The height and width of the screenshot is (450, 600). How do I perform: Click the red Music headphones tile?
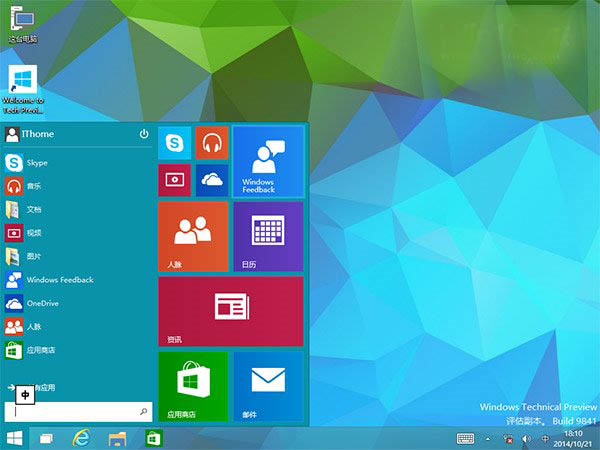pos(211,143)
